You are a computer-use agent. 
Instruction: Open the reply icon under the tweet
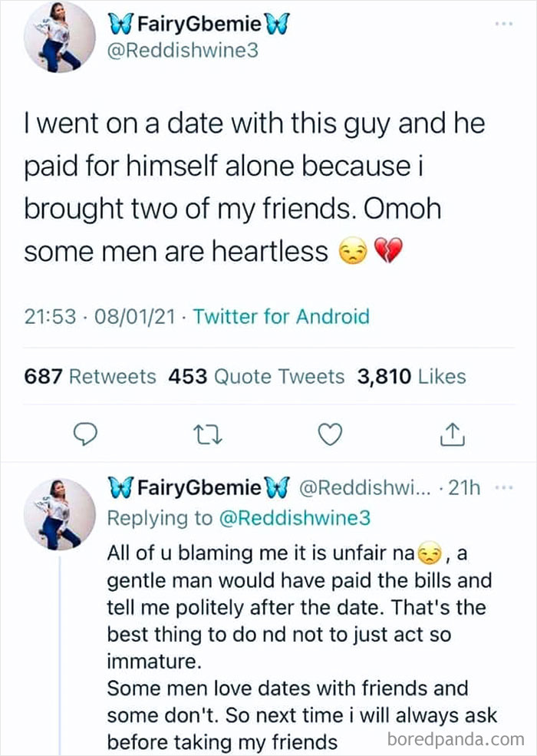[x=85, y=434]
